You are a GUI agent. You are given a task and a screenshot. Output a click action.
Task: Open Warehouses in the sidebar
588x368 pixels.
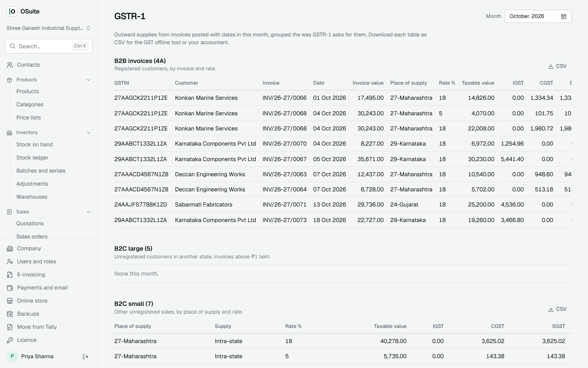point(32,197)
